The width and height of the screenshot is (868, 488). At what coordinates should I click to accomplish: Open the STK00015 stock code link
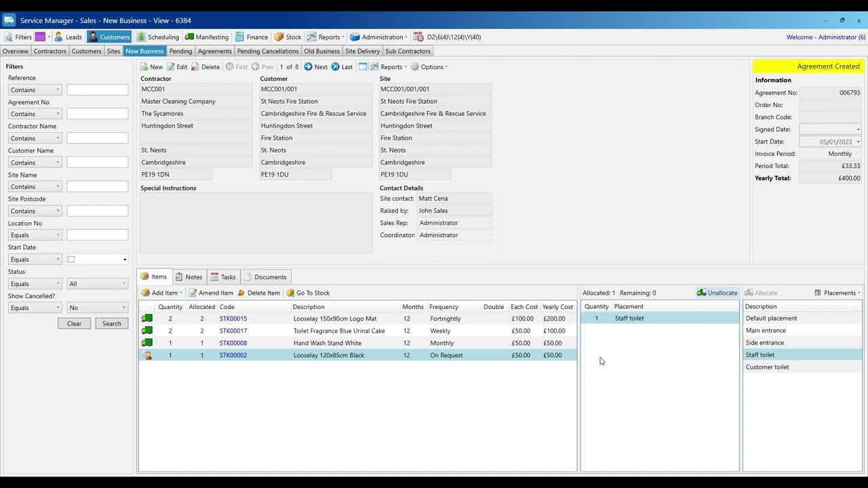pyautogui.click(x=233, y=319)
